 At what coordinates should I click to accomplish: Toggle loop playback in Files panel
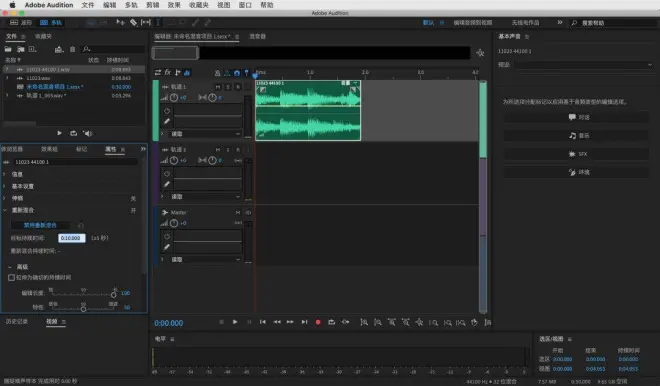coord(74,133)
